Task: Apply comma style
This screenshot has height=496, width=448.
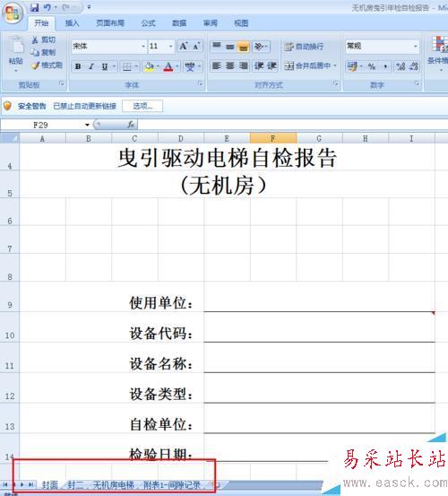Action: tap(385, 66)
